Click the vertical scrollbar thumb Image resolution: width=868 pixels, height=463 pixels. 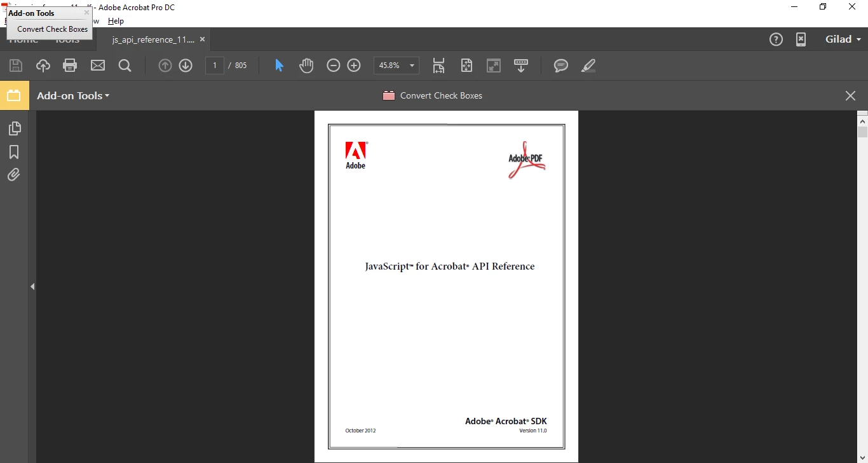(x=862, y=132)
